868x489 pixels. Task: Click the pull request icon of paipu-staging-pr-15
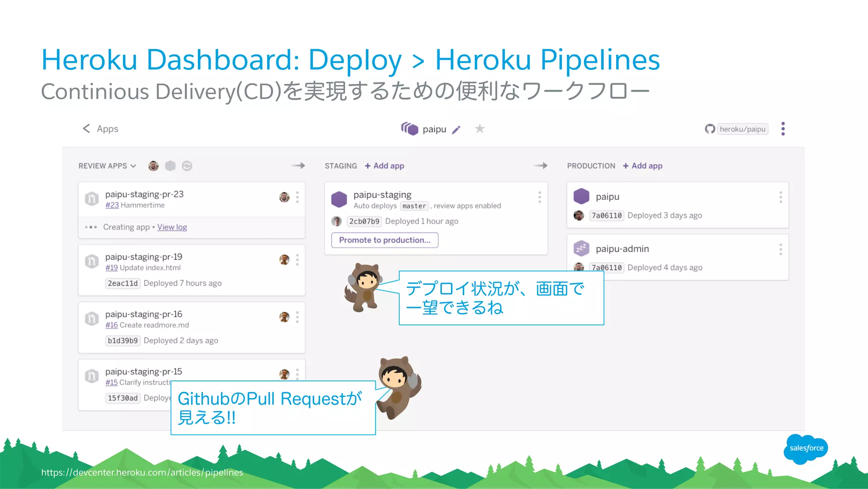(x=92, y=376)
